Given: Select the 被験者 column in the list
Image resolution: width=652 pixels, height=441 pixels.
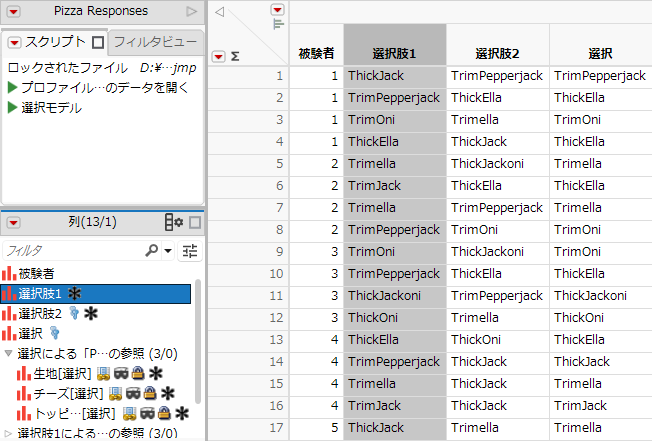Looking at the screenshot, I should (x=37, y=273).
